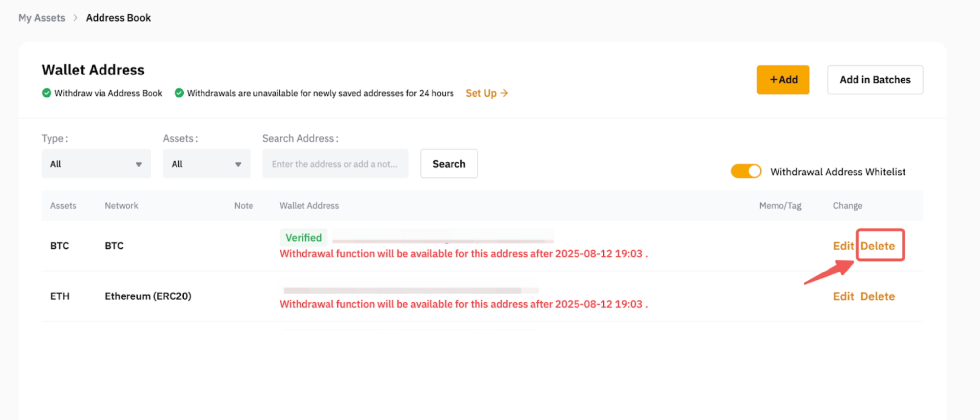Go to My Assets breadcrumb
This screenshot has height=420, width=980.
tap(42, 18)
